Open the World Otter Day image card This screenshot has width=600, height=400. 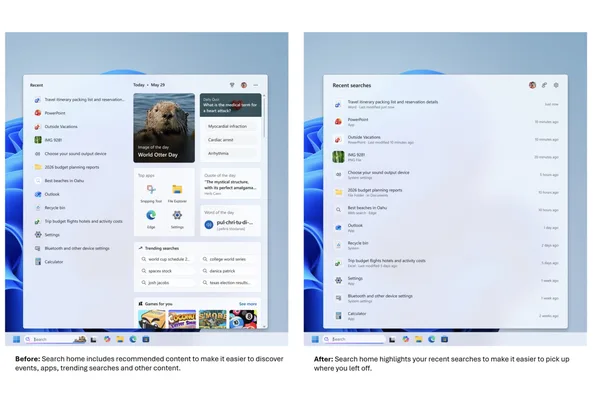pos(164,128)
